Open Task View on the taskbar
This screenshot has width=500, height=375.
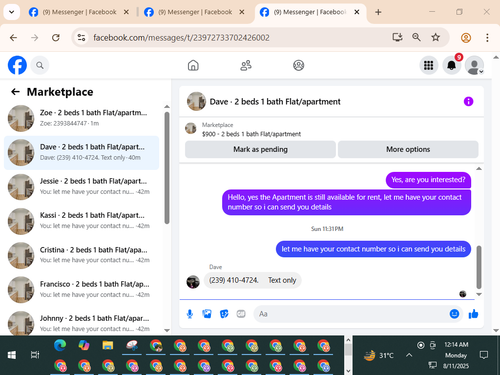35,355
